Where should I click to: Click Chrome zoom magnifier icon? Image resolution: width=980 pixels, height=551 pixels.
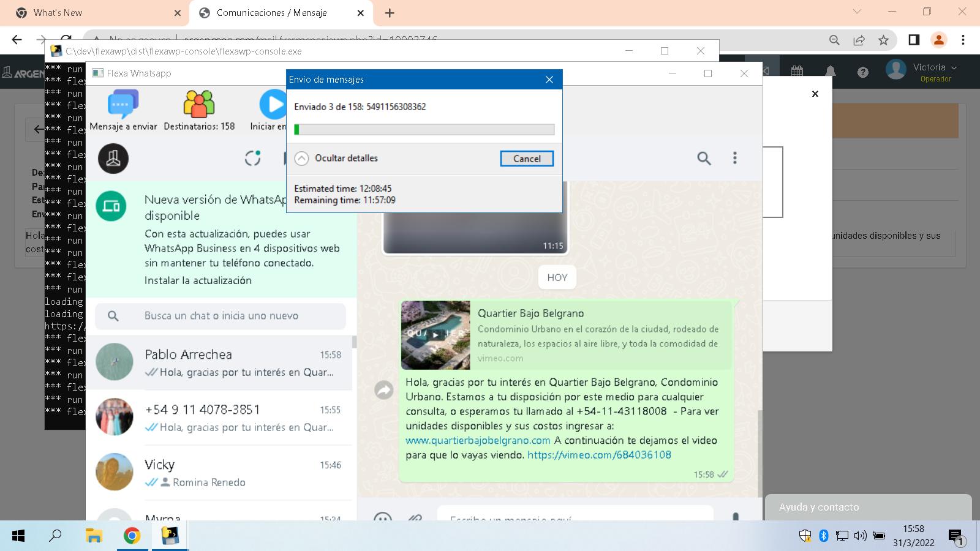pos(834,40)
